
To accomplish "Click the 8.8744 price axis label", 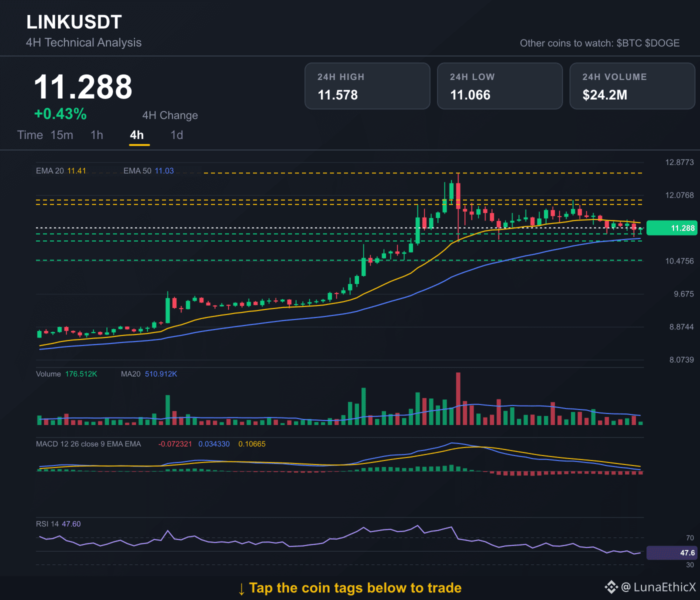I will click(681, 327).
